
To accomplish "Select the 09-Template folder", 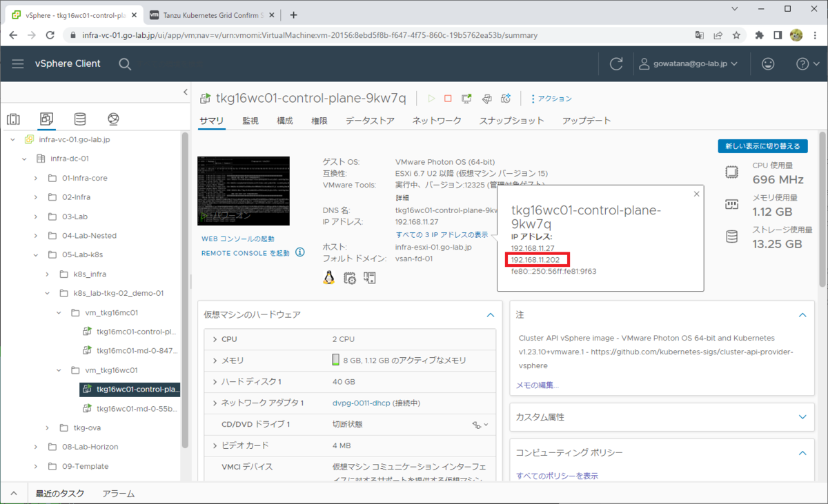I will pos(86,466).
